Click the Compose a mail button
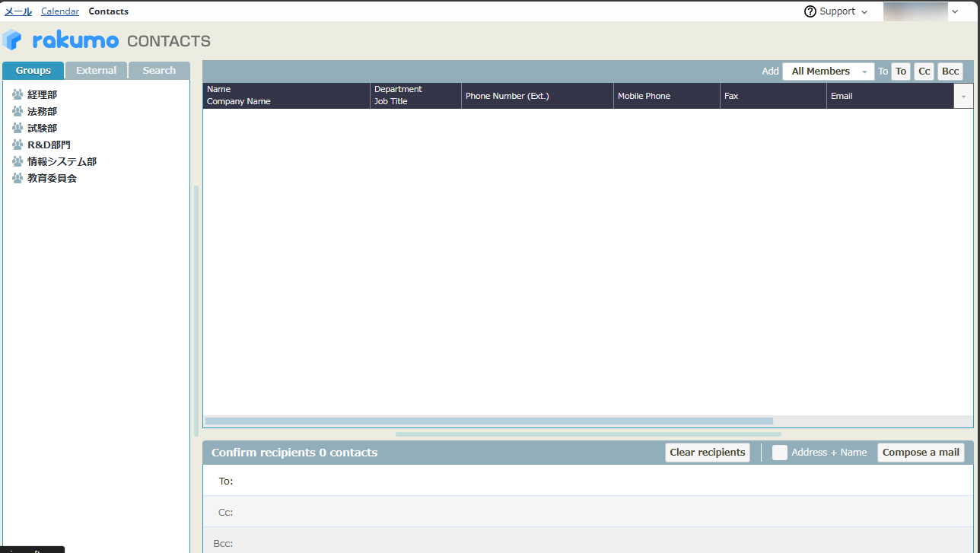Image resolution: width=980 pixels, height=553 pixels. (x=921, y=453)
